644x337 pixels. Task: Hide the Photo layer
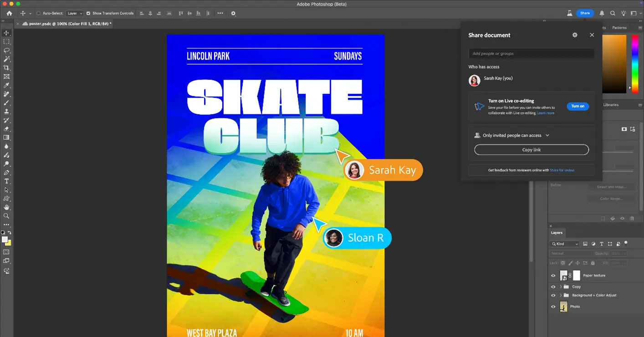[x=553, y=306]
